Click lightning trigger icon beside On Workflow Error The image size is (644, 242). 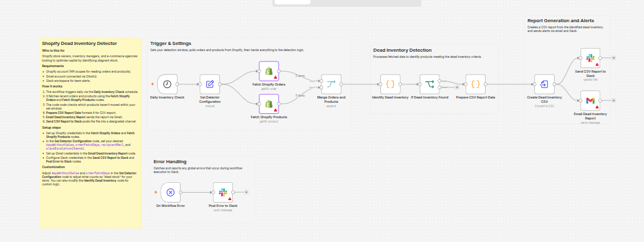pos(156,192)
